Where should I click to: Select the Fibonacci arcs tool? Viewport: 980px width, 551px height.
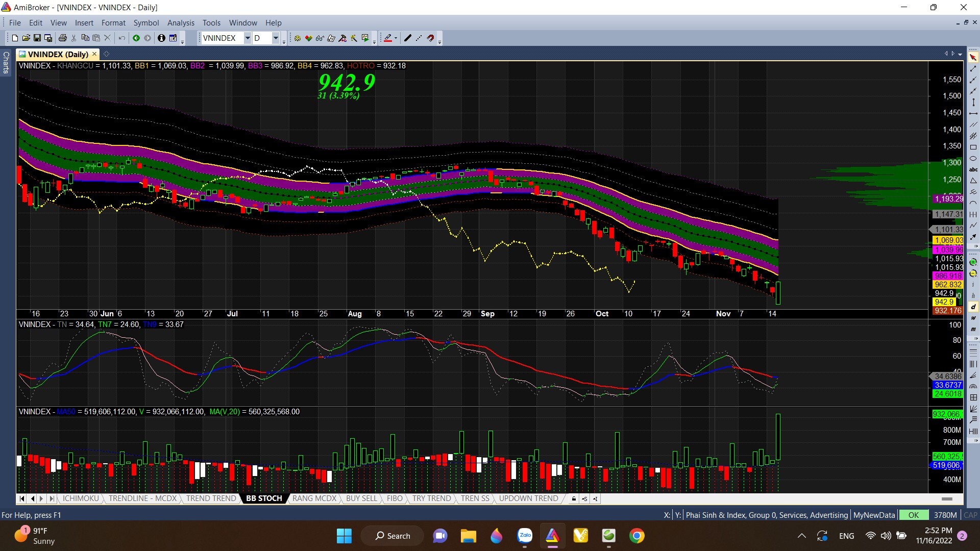(x=973, y=386)
